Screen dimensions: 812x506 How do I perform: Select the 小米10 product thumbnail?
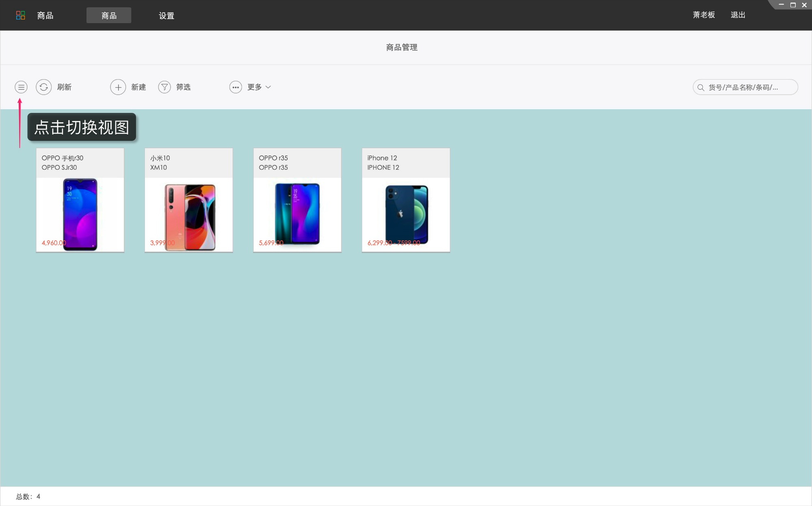click(x=189, y=214)
